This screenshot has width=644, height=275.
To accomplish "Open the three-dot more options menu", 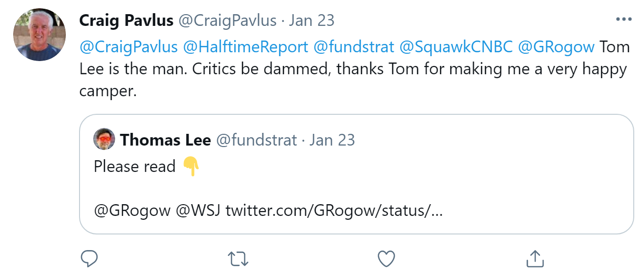I will [x=624, y=20].
